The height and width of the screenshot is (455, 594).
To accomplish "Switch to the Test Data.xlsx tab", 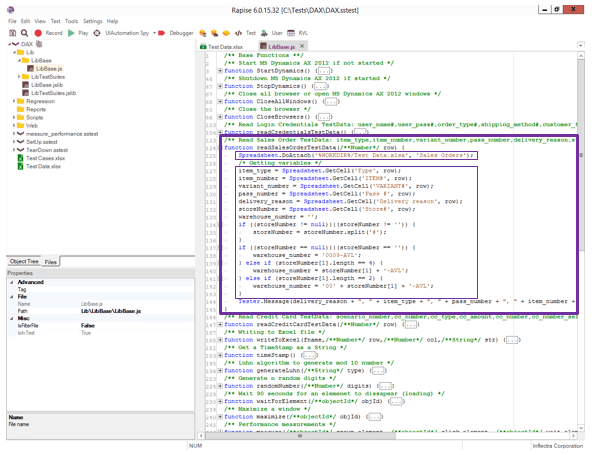I will pyautogui.click(x=222, y=47).
